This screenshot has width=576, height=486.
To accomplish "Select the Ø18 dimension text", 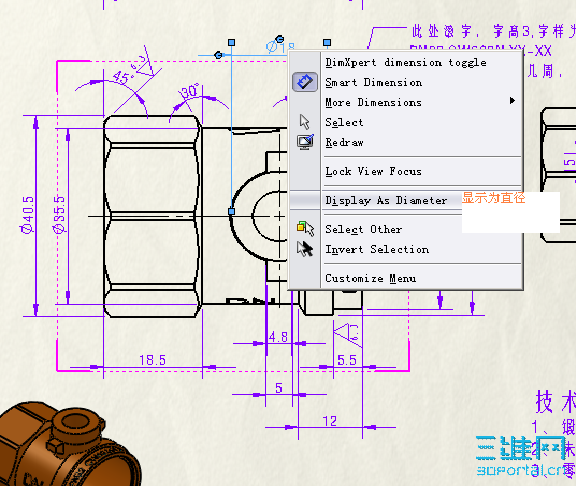I will [280, 47].
